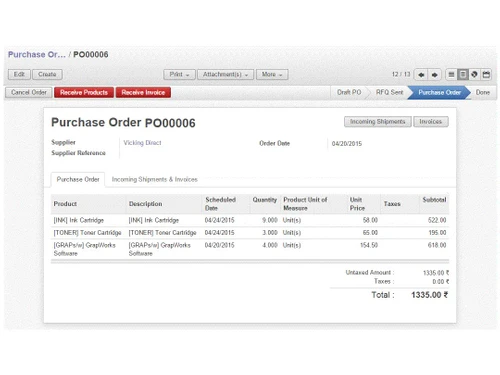500x375 pixels.
Task: Click the quantity 9.000 cell
Action: pyautogui.click(x=270, y=220)
